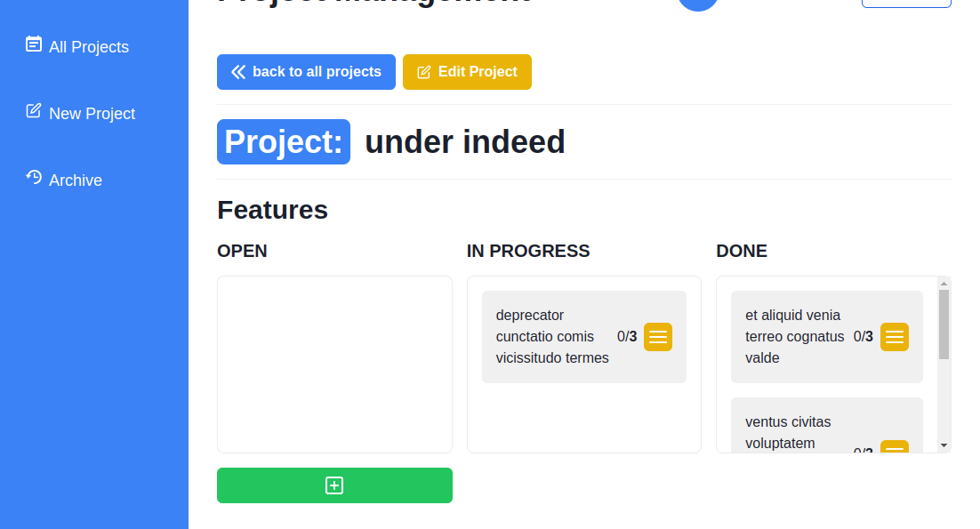
Task: Select the deprecator cunctatio comis feature card
Action: pos(583,337)
